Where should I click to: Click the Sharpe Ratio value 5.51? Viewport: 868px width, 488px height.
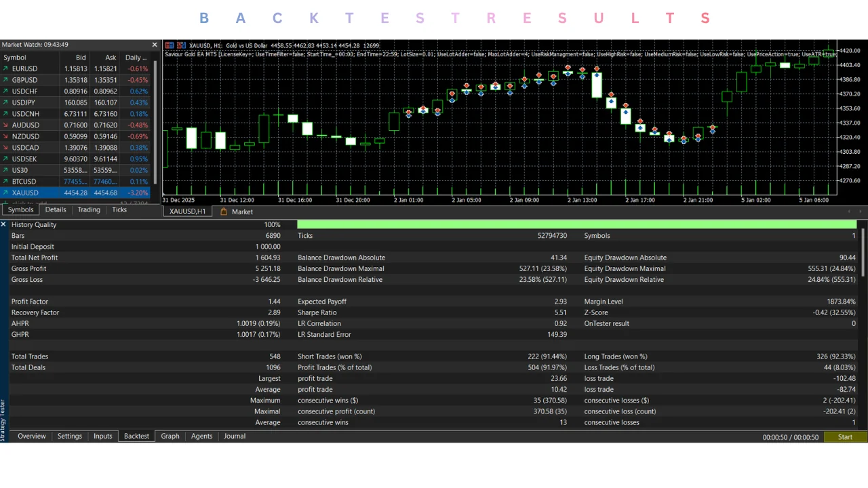click(x=560, y=312)
